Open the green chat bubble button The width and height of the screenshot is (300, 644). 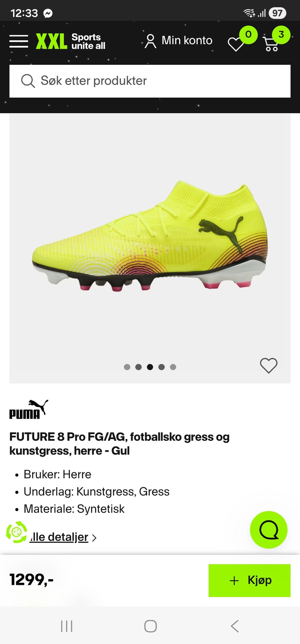pos(269,530)
